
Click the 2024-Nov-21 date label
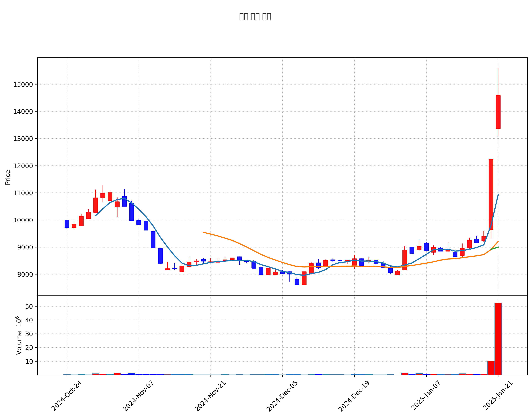[x=210, y=396]
